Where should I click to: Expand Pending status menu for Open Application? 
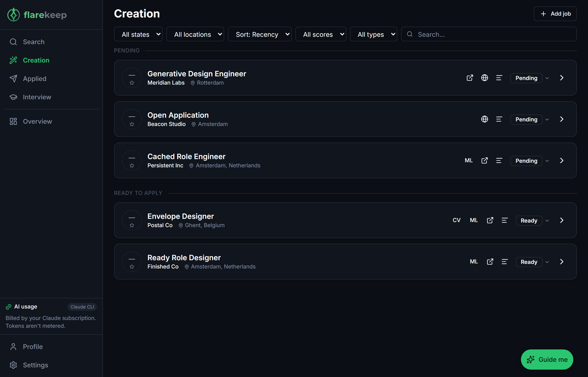point(547,120)
